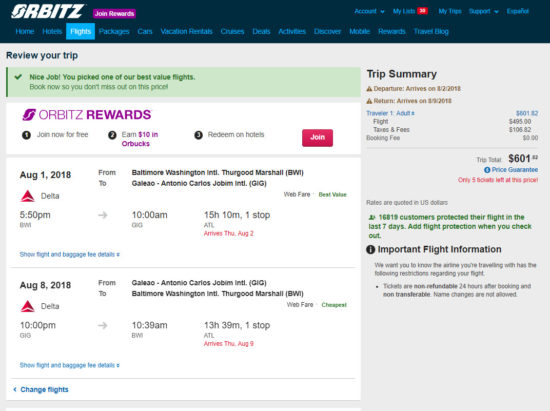Click the '13h 39m, 1 stop' duration
Viewport: 550px width, 411px height.
pyautogui.click(x=237, y=325)
